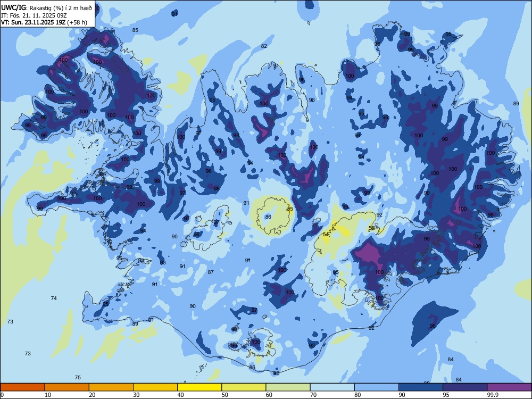Click the '74' value over the ocean
The width and height of the screenshot is (532, 399).
54,298
